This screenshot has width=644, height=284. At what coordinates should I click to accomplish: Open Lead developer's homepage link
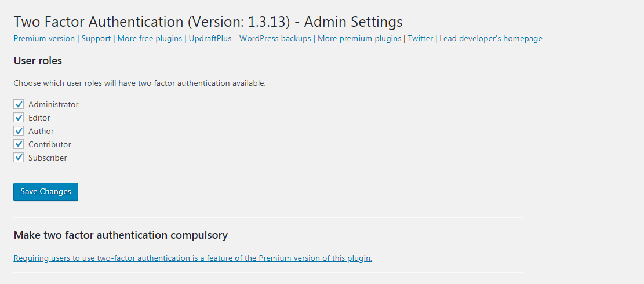491,39
